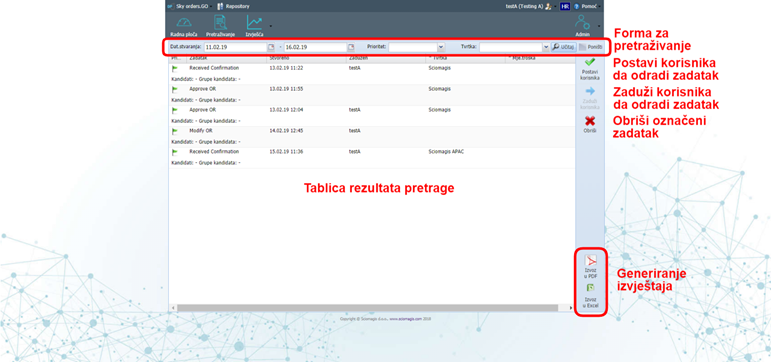The height and width of the screenshot is (362, 771).
Task: Click the Učitaj load button
Action: 563,47
